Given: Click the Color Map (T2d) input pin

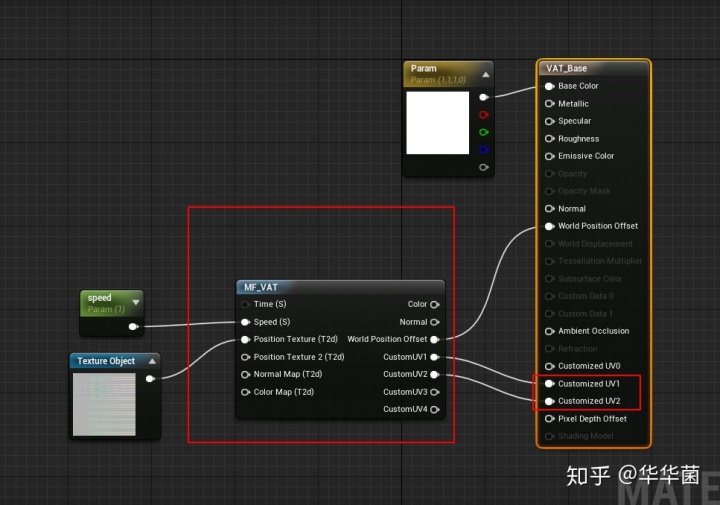Looking at the screenshot, I should pyautogui.click(x=245, y=392).
